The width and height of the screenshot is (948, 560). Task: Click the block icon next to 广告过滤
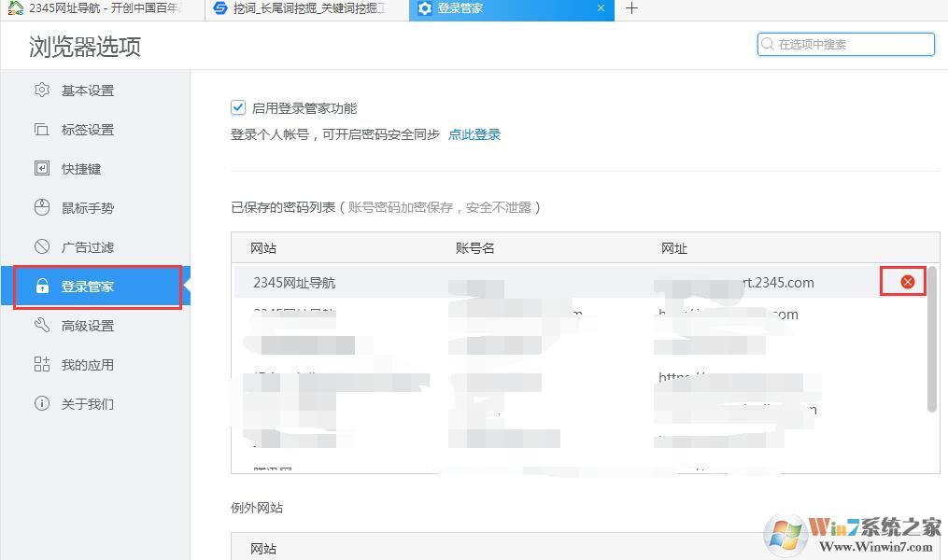42,246
